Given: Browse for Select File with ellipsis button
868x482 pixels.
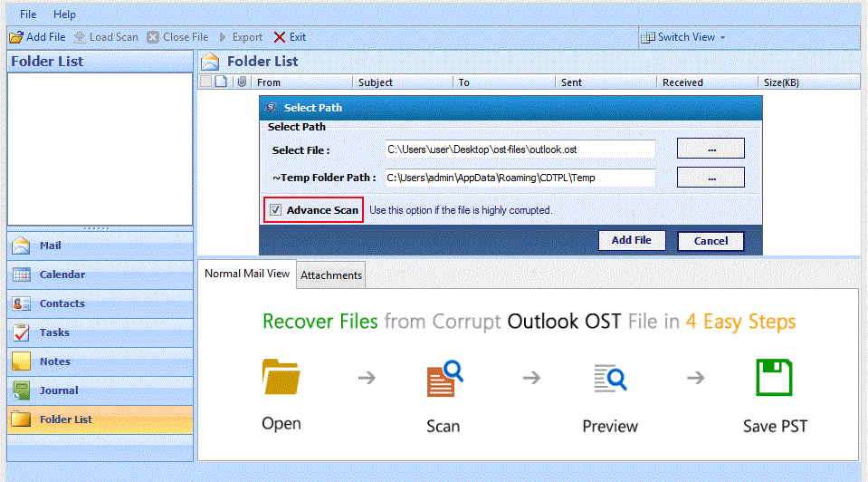Looking at the screenshot, I should 711,149.
